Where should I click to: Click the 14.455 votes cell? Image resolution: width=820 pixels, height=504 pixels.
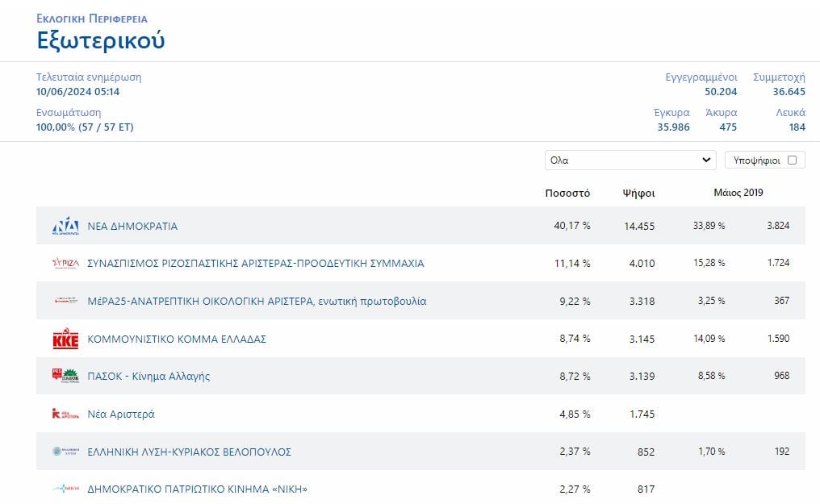click(639, 226)
